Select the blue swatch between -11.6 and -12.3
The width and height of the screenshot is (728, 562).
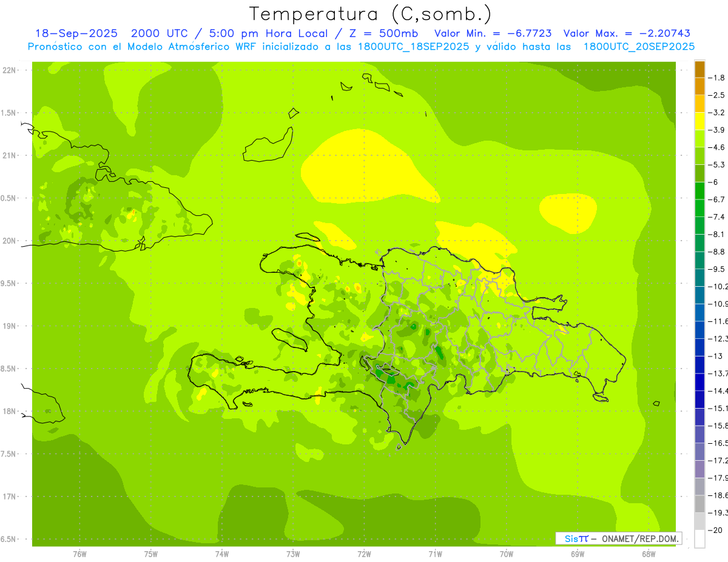(699, 329)
